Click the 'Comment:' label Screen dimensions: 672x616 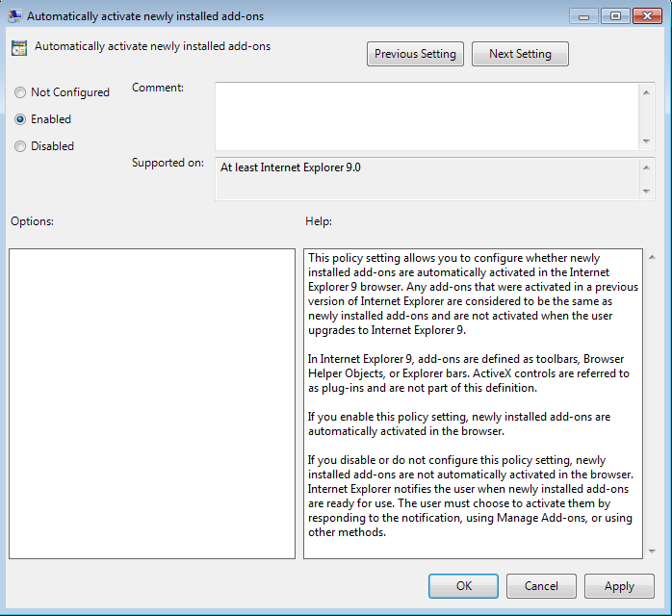[x=158, y=88]
